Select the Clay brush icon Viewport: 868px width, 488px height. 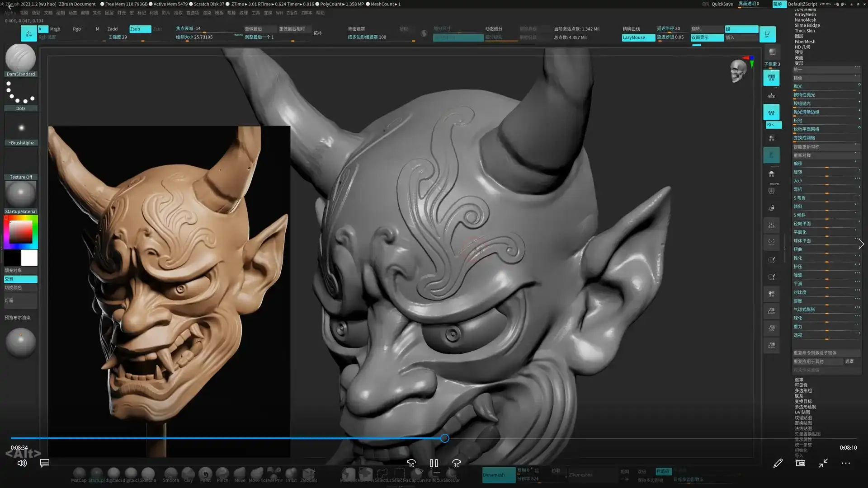(188, 472)
